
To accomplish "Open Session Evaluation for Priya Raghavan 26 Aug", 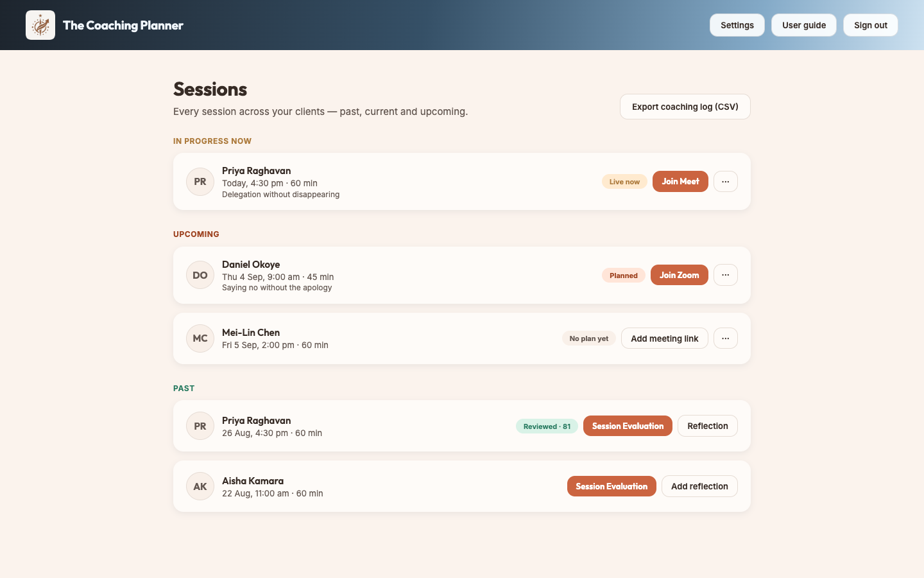I will point(628,426).
